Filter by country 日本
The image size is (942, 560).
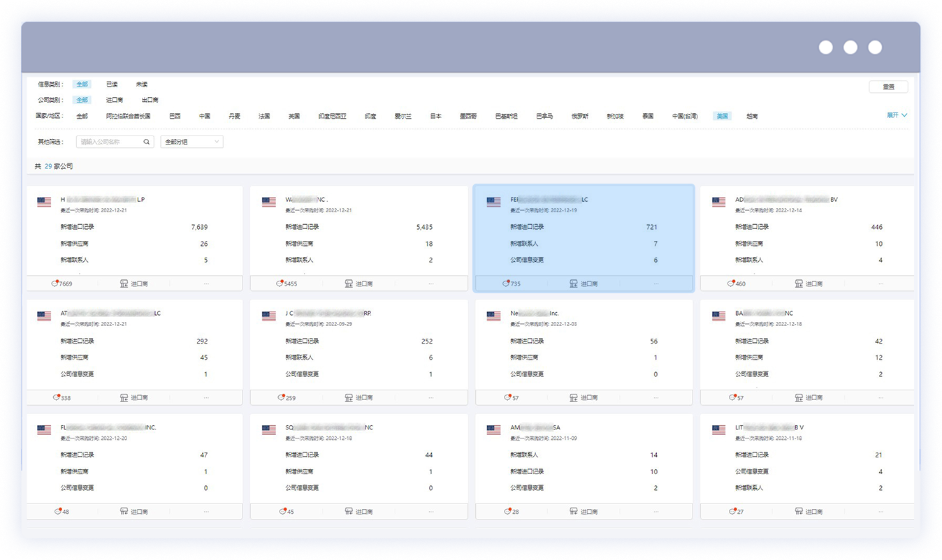(x=435, y=117)
